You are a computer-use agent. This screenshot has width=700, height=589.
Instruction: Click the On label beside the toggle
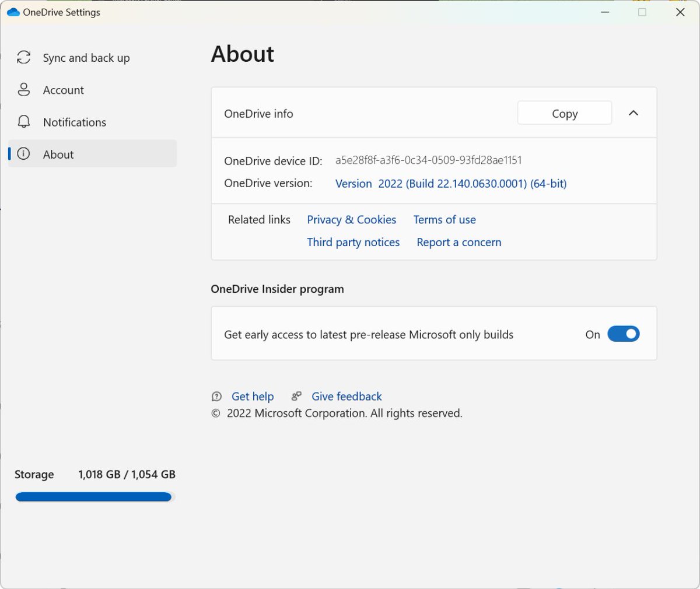pyautogui.click(x=593, y=335)
